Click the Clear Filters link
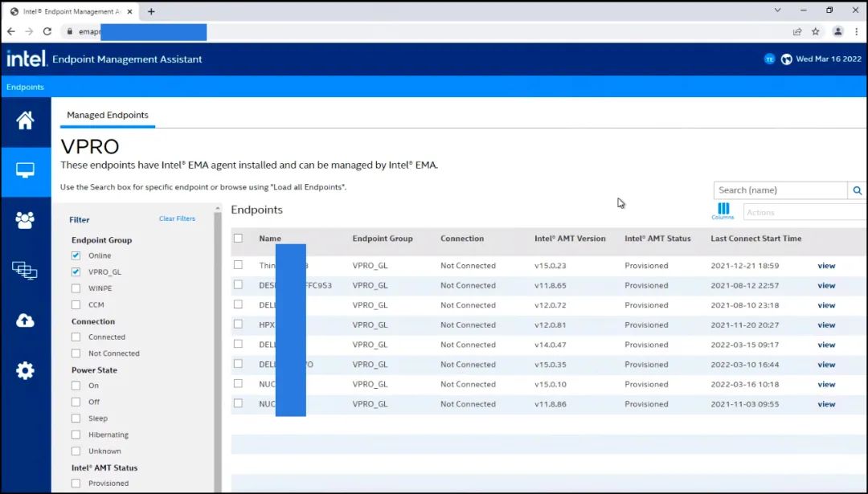 [x=177, y=218]
